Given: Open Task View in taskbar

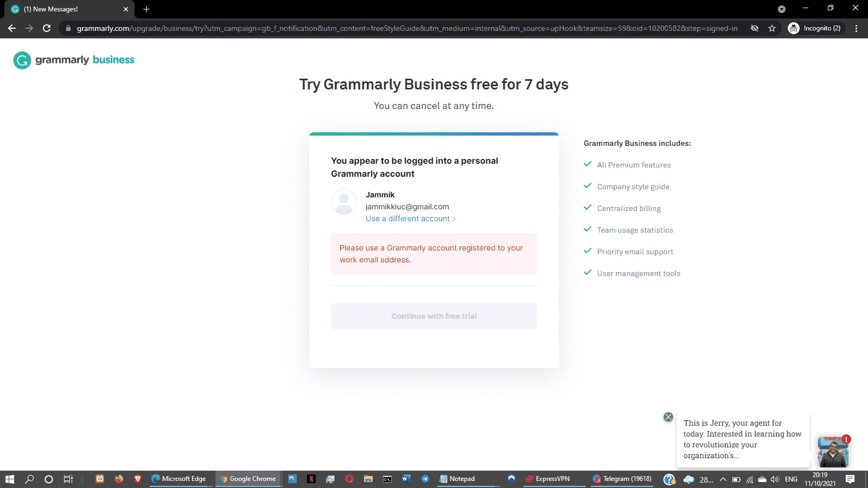Looking at the screenshot, I should 68,479.
